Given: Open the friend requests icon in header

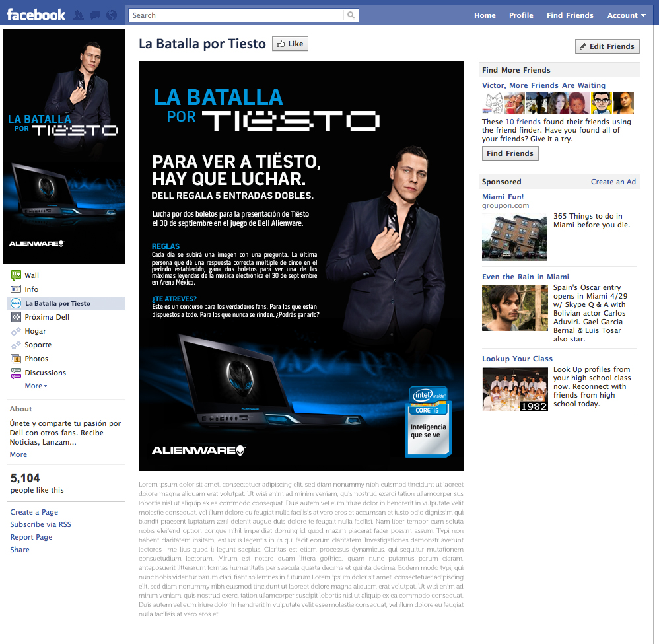Looking at the screenshot, I should [x=79, y=16].
